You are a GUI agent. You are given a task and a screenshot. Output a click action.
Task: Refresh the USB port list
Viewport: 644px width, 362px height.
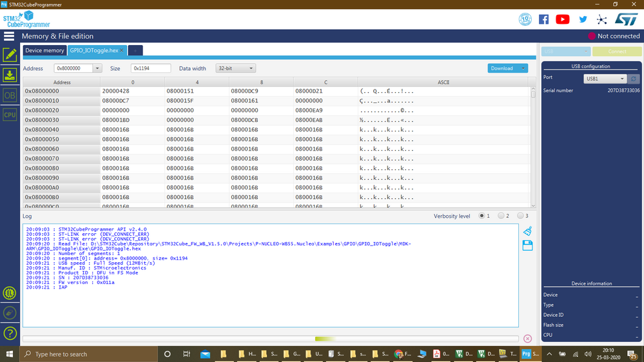point(633,79)
